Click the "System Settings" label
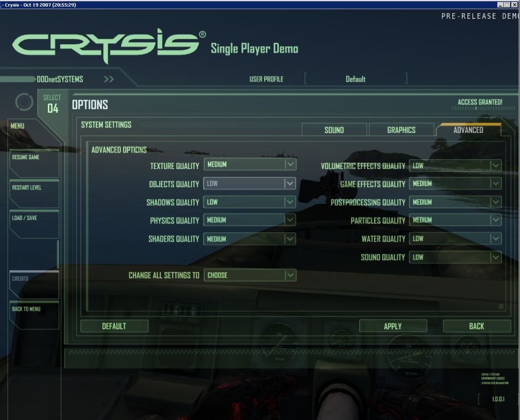This screenshot has height=420, width=520. [106, 125]
